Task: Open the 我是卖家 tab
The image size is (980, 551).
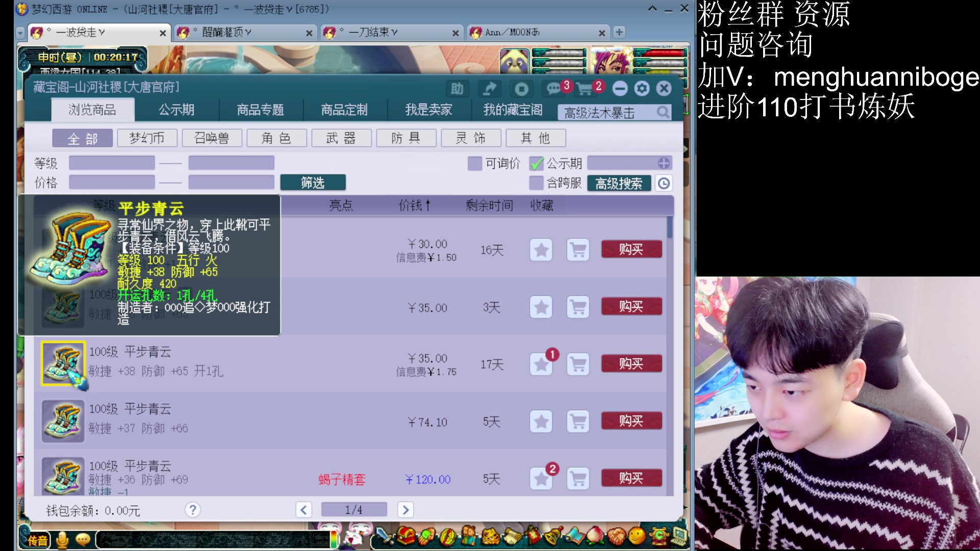Action: (x=429, y=110)
